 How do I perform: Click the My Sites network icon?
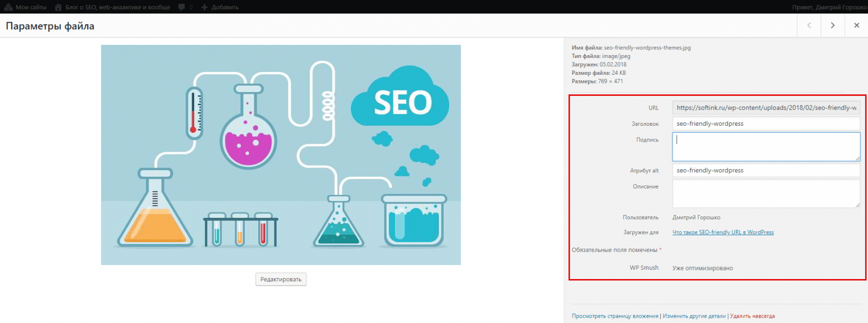tap(8, 7)
